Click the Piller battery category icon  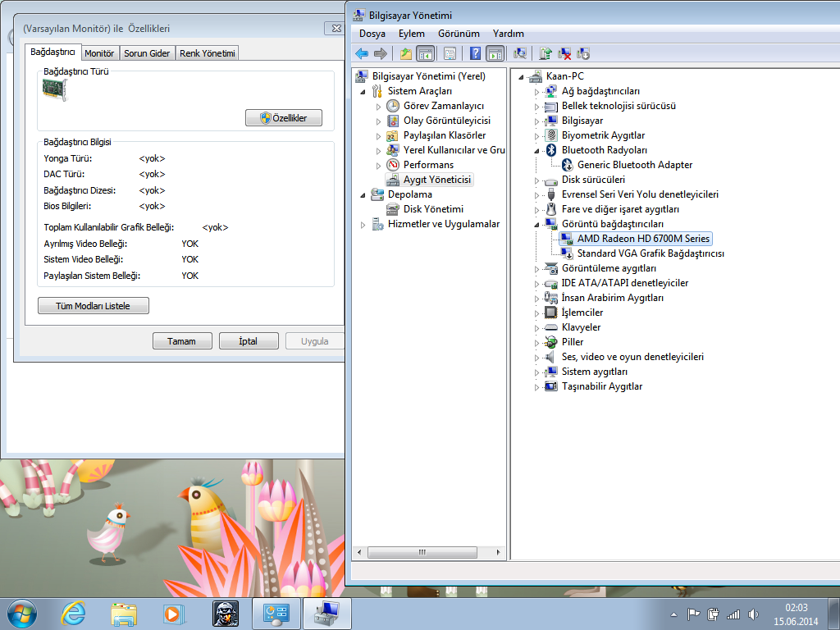click(x=550, y=342)
